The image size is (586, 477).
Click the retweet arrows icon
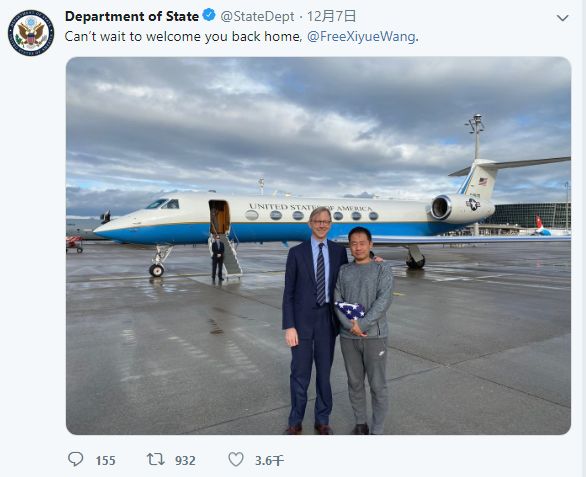tap(156, 459)
